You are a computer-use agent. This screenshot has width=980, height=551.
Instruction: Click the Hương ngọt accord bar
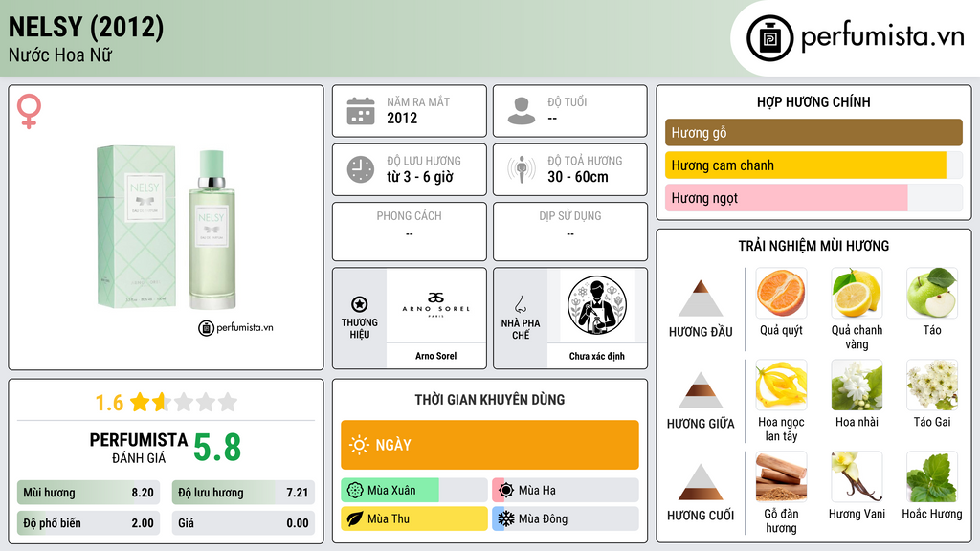coord(813,198)
